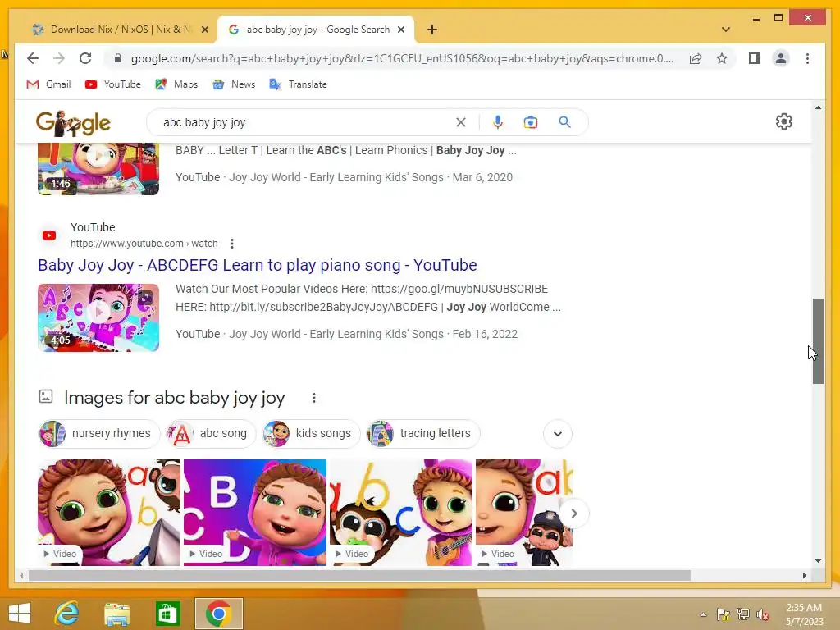This screenshot has width=840, height=630.
Task: Open News bookmark
Action: point(234,84)
